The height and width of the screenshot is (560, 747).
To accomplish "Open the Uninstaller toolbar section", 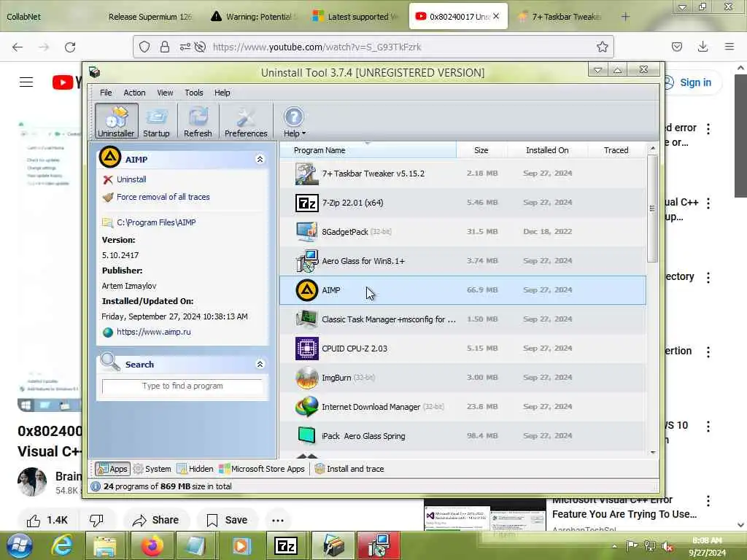I will point(116,122).
